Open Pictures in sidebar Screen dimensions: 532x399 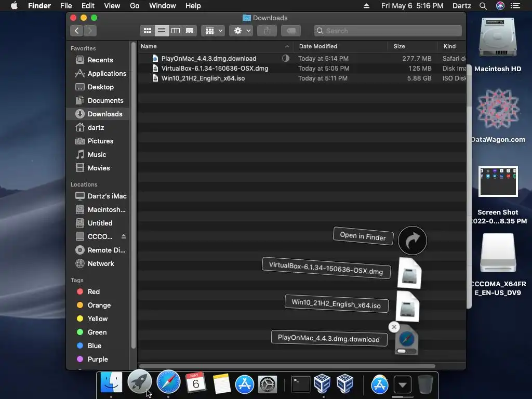tap(98, 141)
